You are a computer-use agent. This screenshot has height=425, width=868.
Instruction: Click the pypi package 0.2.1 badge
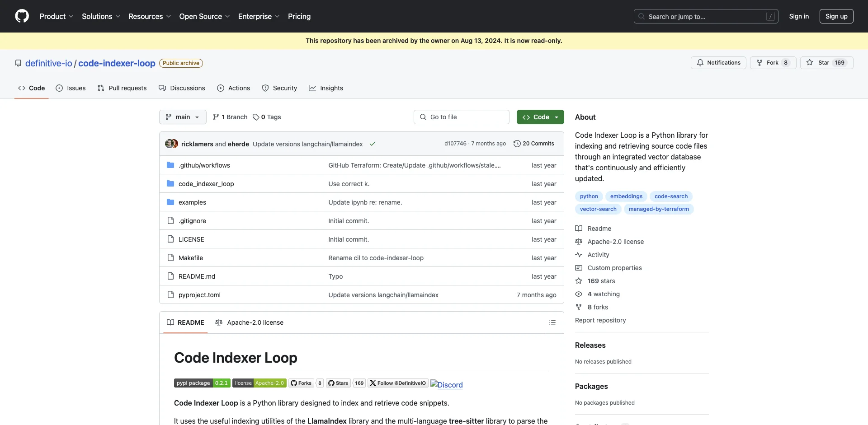point(202,383)
